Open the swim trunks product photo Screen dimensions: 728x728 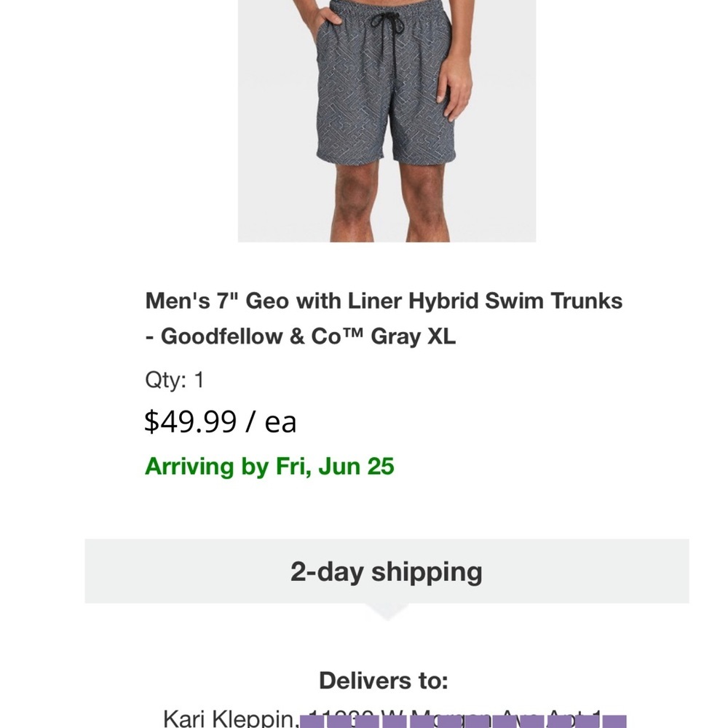[x=387, y=120]
